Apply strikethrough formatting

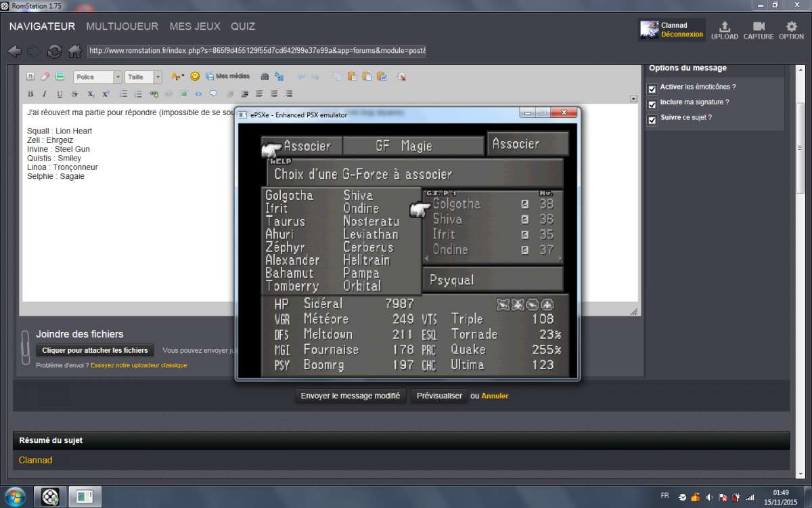pos(74,93)
